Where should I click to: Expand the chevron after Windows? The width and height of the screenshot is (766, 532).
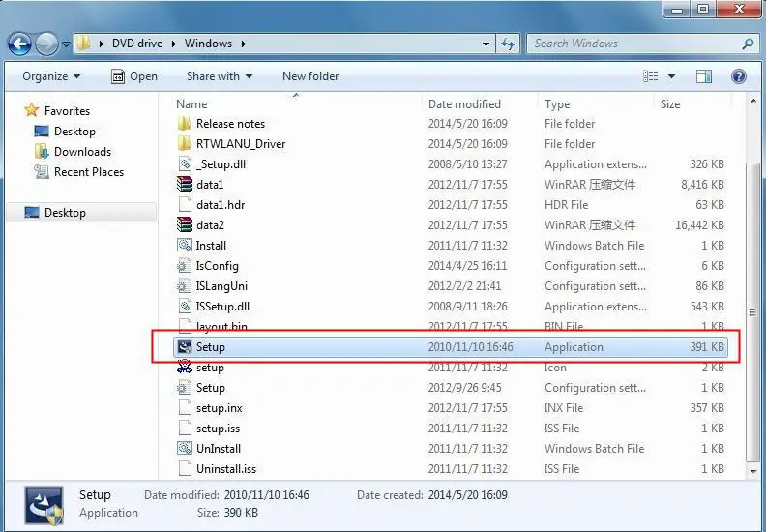tap(244, 44)
